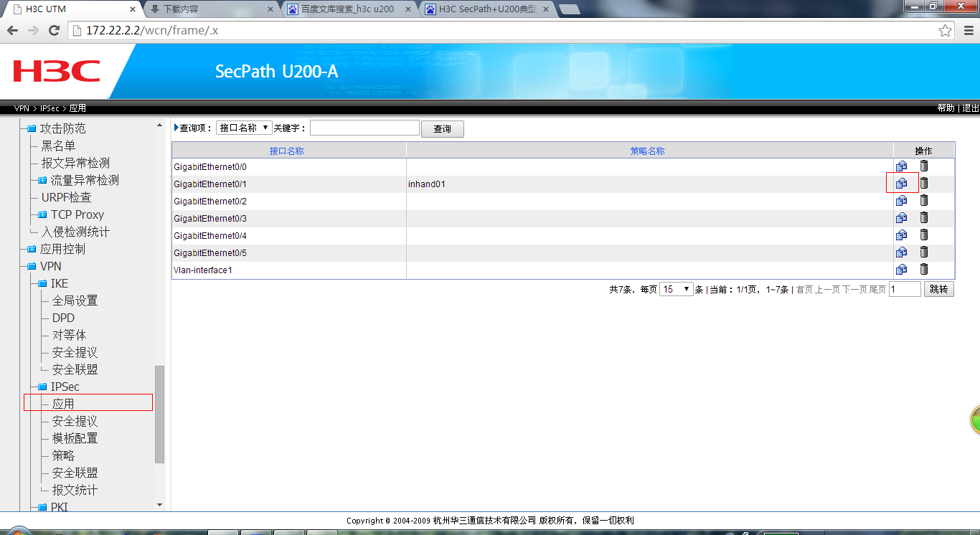Click the 退出 logout link

(x=971, y=108)
